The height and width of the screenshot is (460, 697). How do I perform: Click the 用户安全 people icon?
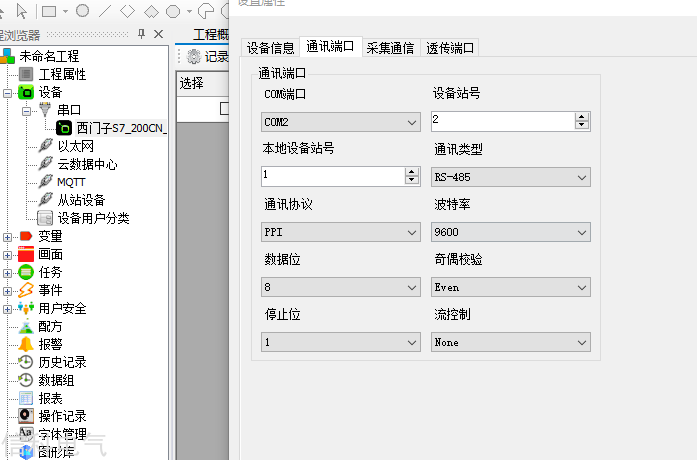(26, 308)
